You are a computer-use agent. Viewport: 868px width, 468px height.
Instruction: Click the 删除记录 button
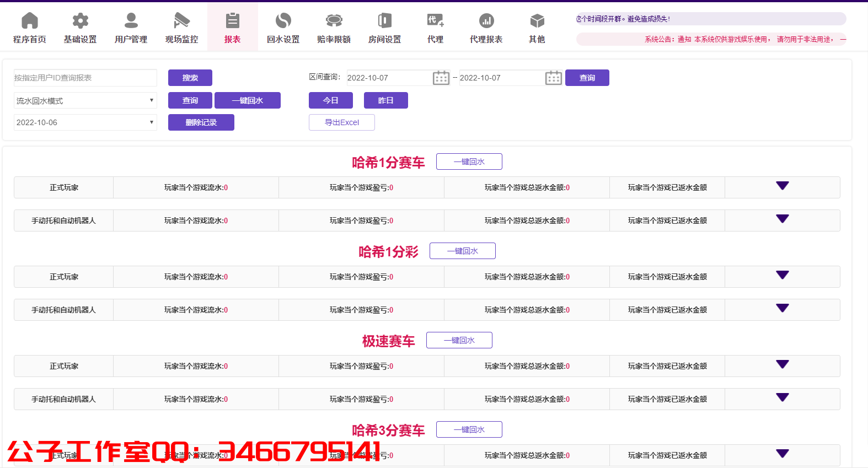point(201,122)
